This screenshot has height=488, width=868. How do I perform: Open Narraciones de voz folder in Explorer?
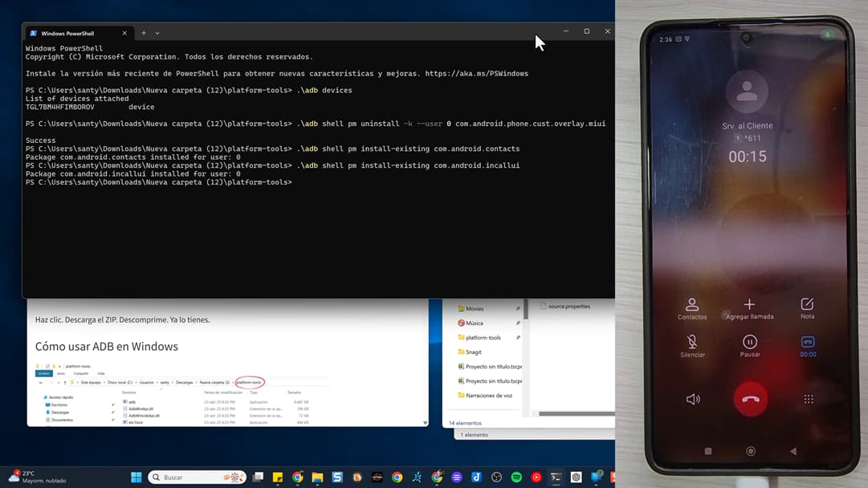tap(489, 396)
